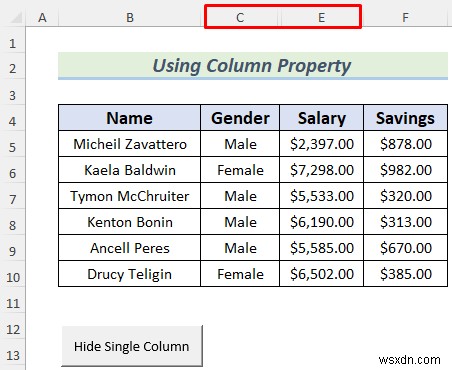The width and height of the screenshot is (452, 370).
Task: Click savings value $670.00
Action: coord(405,248)
